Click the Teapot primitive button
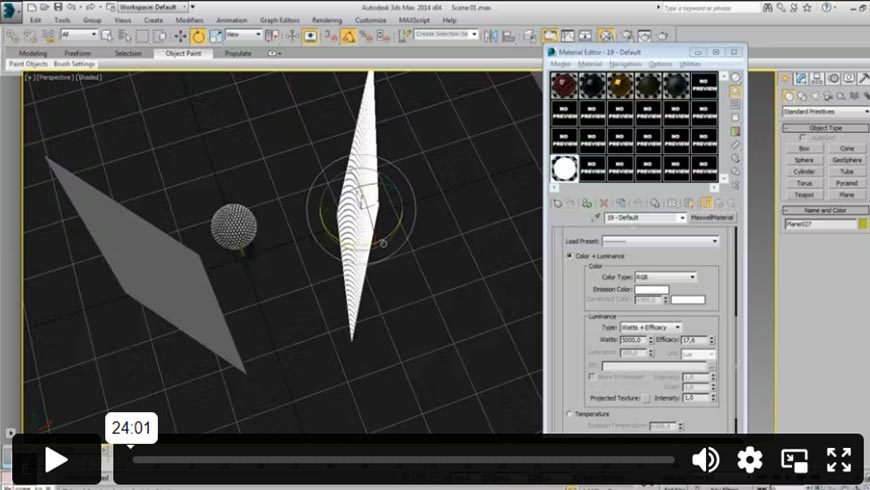870x490 pixels. pyautogui.click(x=804, y=195)
